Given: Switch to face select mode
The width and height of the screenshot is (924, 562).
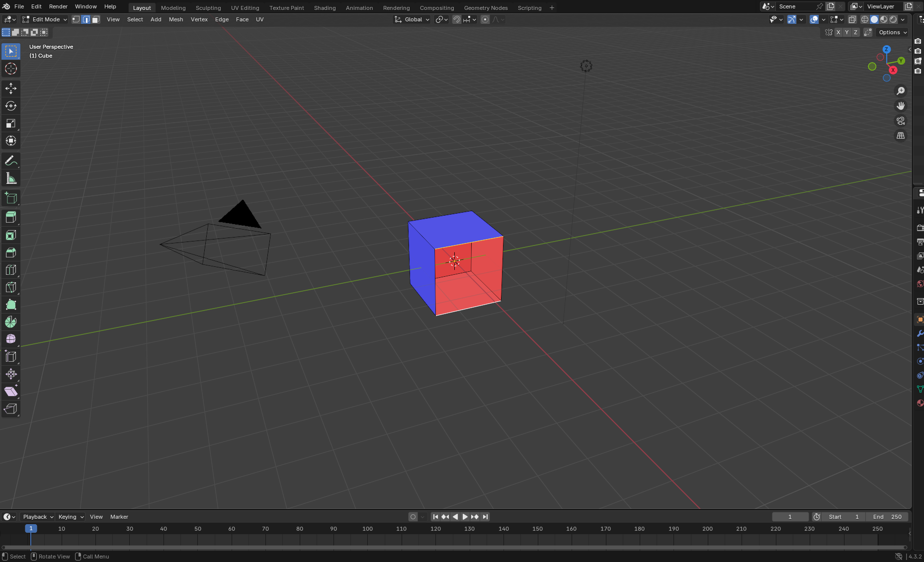Looking at the screenshot, I should click(x=96, y=19).
